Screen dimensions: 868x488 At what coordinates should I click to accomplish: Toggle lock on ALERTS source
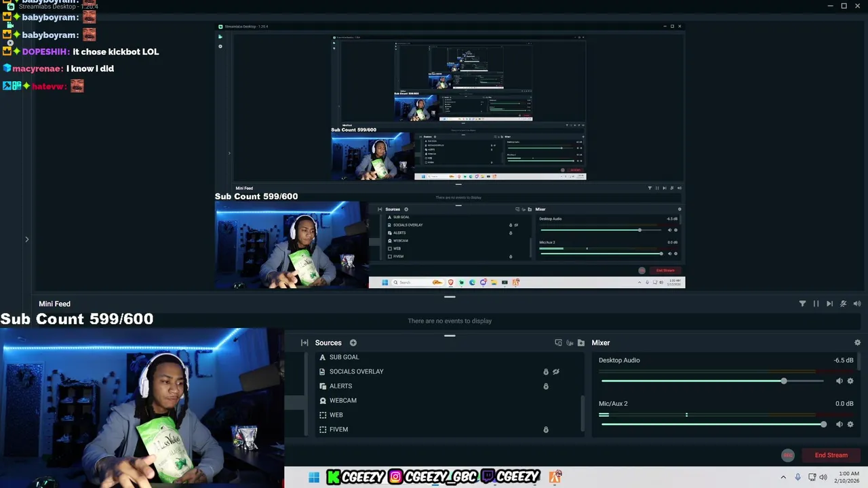(546, 386)
